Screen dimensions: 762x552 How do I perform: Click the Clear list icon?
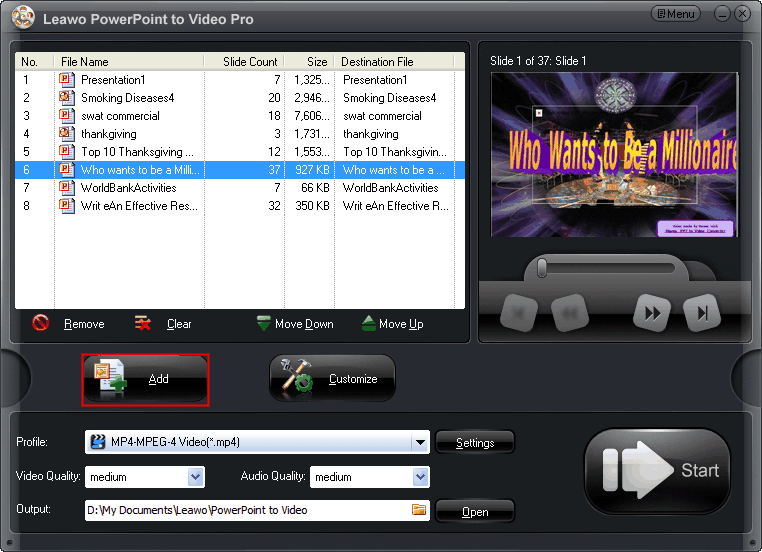click(x=144, y=323)
